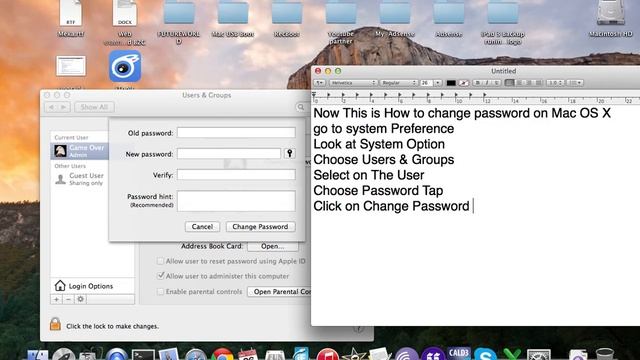Select the Youtube partner folder

coord(340,13)
